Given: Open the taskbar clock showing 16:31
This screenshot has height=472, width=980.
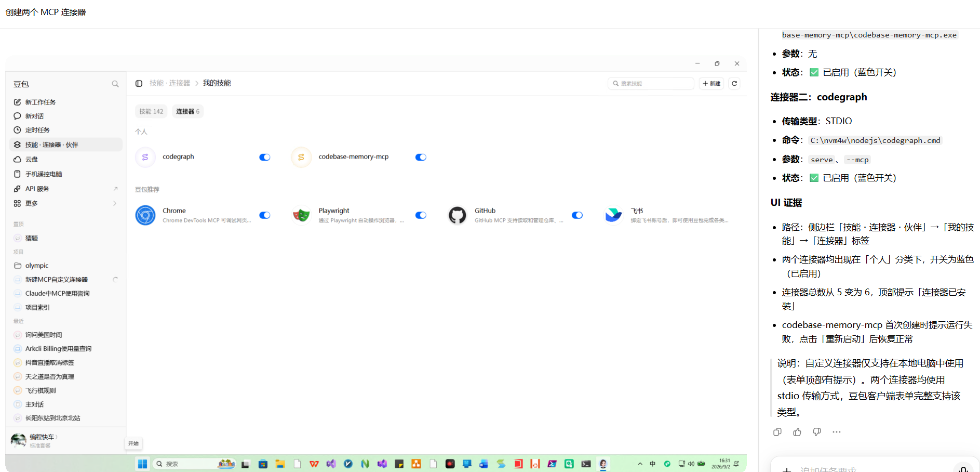Looking at the screenshot, I should point(721,464).
